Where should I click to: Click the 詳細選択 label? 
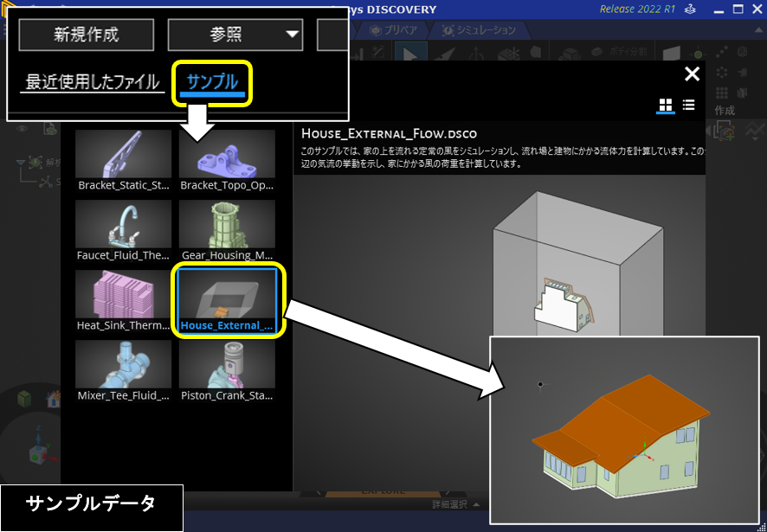coord(450,504)
